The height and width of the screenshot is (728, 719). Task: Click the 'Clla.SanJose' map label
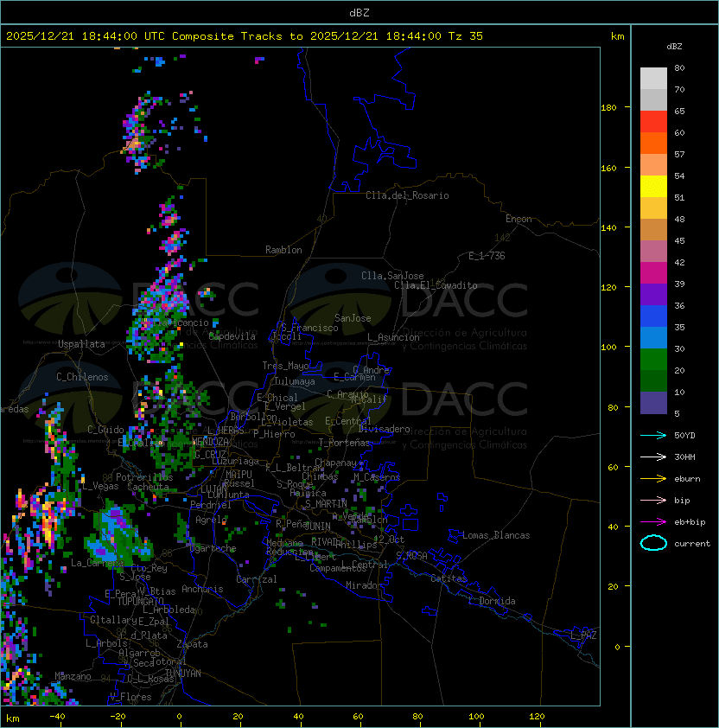click(392, 276)
